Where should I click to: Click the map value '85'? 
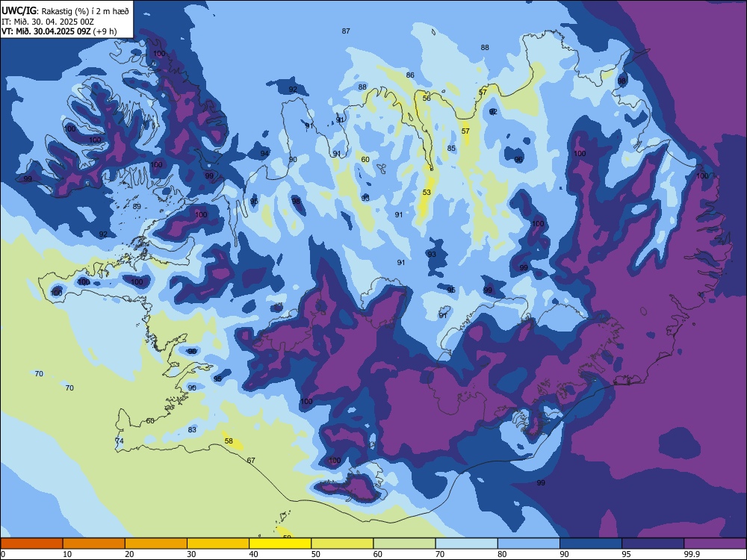coord(451,149)
